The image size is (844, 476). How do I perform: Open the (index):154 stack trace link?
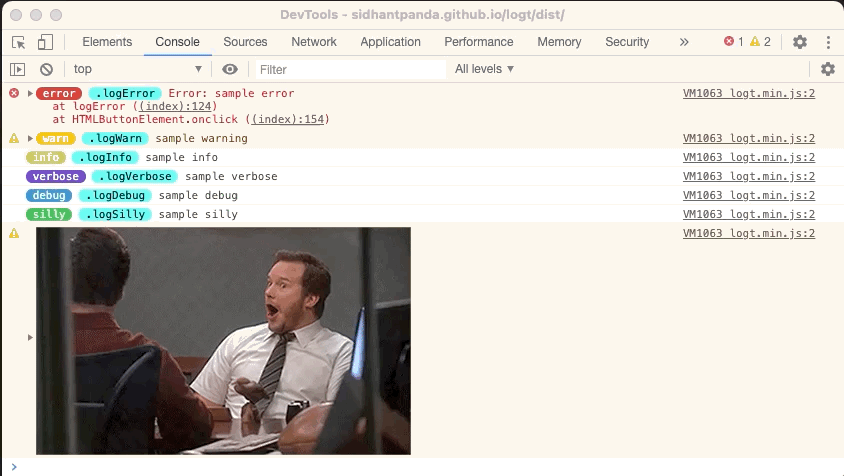point(287,119)
